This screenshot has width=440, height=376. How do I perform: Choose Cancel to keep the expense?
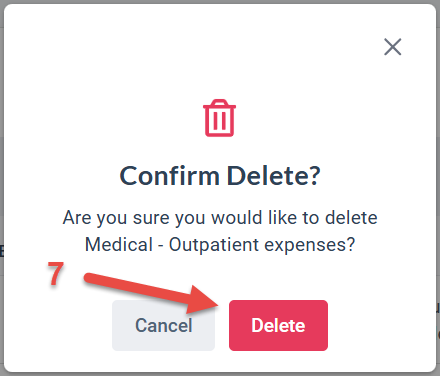pos(163,325)
